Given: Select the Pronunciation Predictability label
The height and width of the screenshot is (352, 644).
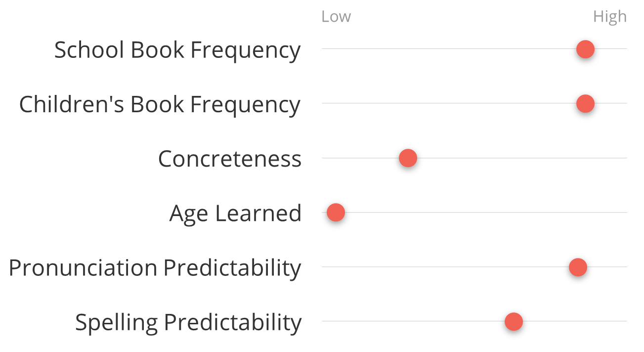Looking at the screenshot, I should pyautogui.click(x=155, y=268).
